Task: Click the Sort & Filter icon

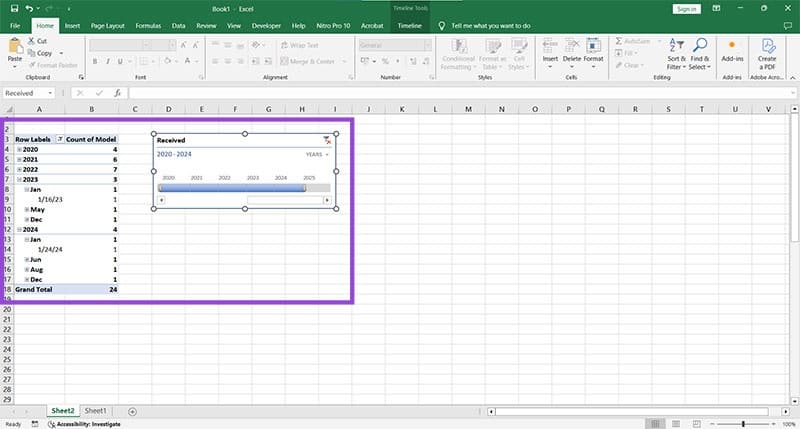Action: click(x=675, y=52)
